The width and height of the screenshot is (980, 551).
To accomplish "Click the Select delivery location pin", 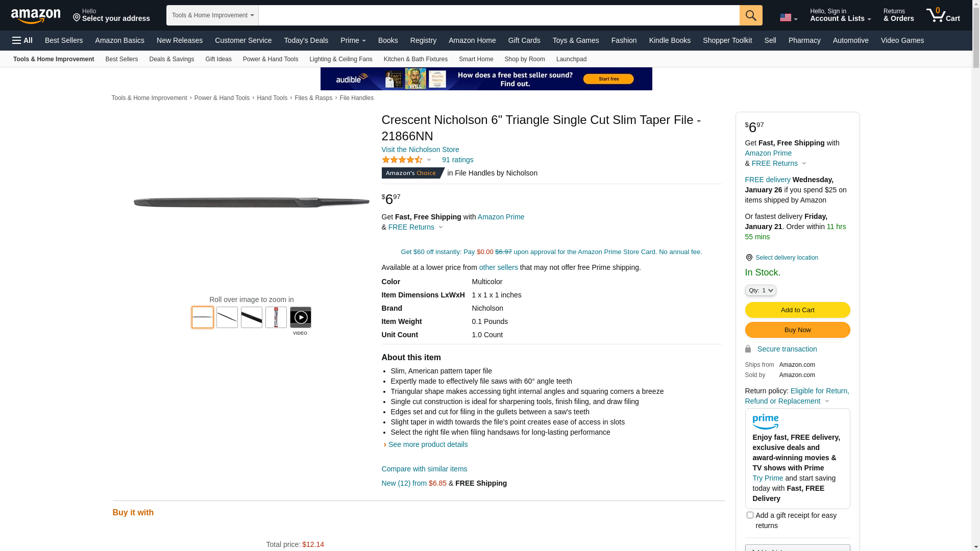I will point(749,258).
